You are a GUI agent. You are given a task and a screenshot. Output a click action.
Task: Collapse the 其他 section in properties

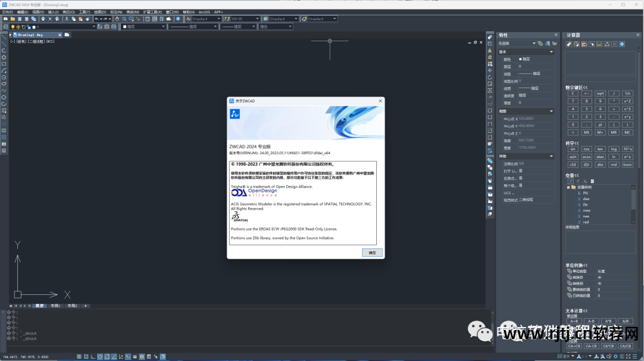tap(551, 156)
